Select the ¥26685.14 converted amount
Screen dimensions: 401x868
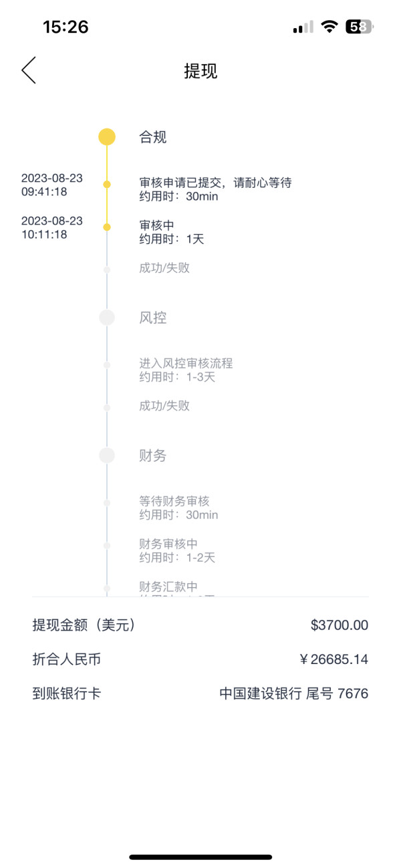click(x=333, y=659)
